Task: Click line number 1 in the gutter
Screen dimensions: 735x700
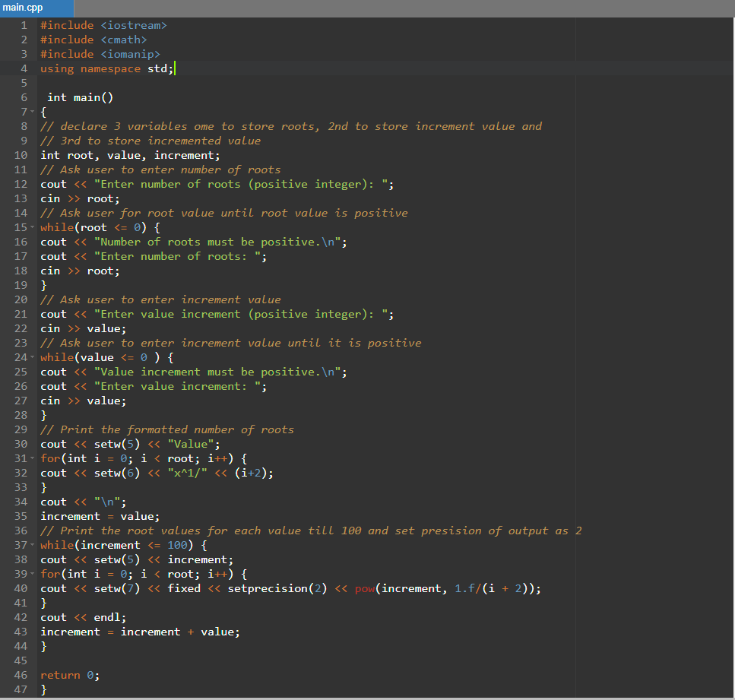Action: 24,25
